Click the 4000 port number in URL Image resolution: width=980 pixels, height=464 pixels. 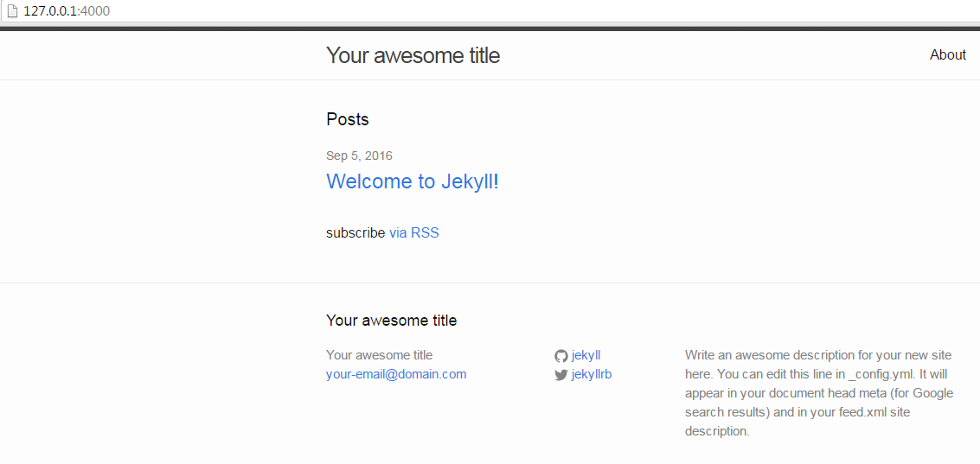[x=95, y=11]
